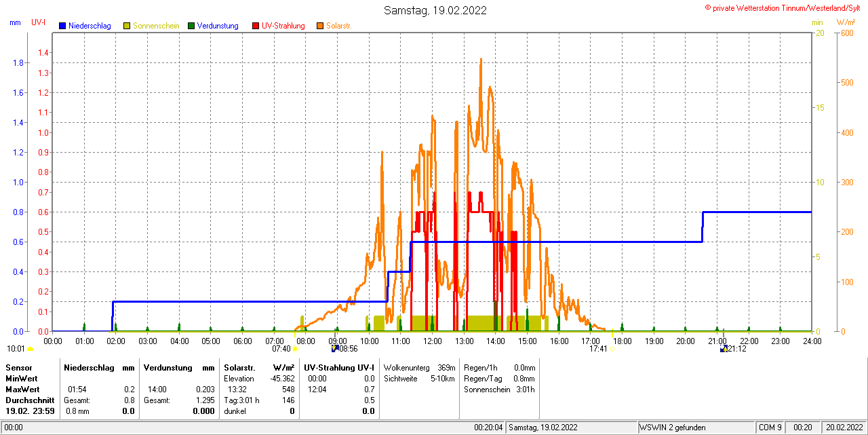Click the MaxWert row label

tap(22, 390)
